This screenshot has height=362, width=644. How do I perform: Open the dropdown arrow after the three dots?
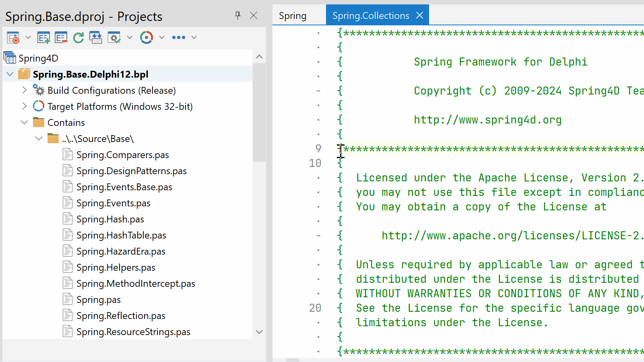[194, 37]
